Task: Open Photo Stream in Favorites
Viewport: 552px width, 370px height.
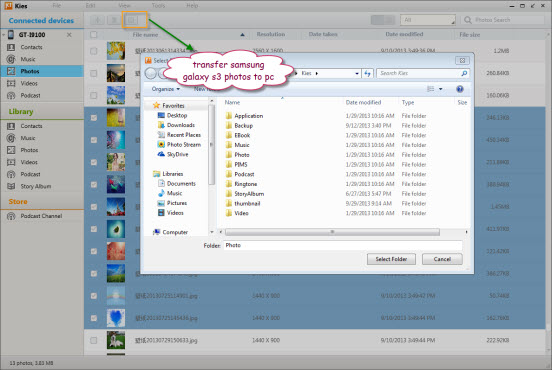Action: click(x=184, y=144)
